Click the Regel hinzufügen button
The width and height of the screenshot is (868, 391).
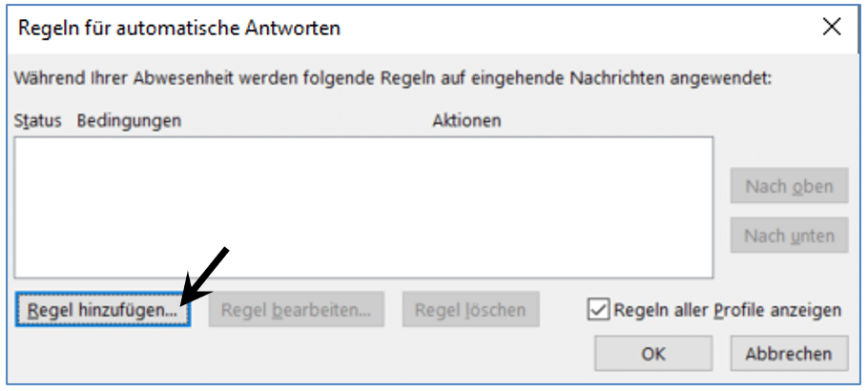(x=103, y=310)
